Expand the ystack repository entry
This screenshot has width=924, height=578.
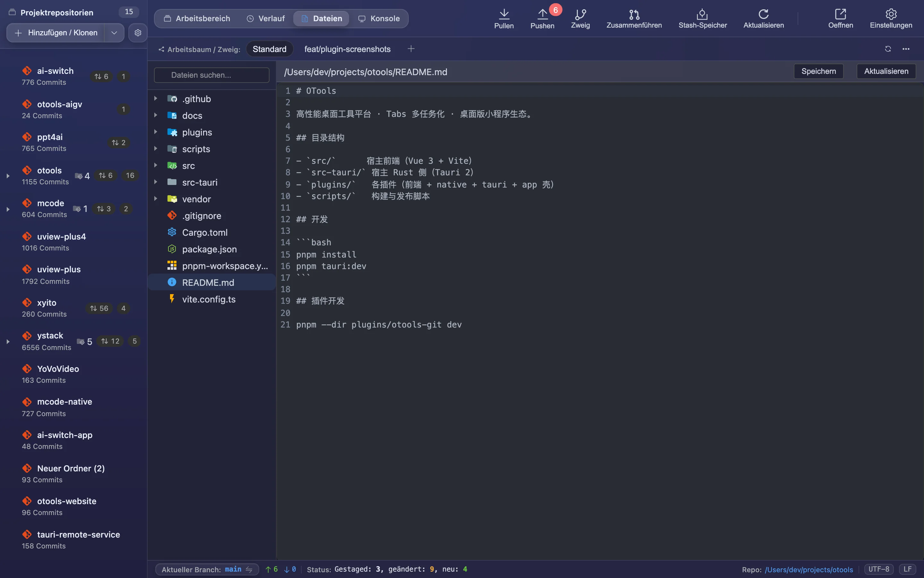[x=8, y=341]
